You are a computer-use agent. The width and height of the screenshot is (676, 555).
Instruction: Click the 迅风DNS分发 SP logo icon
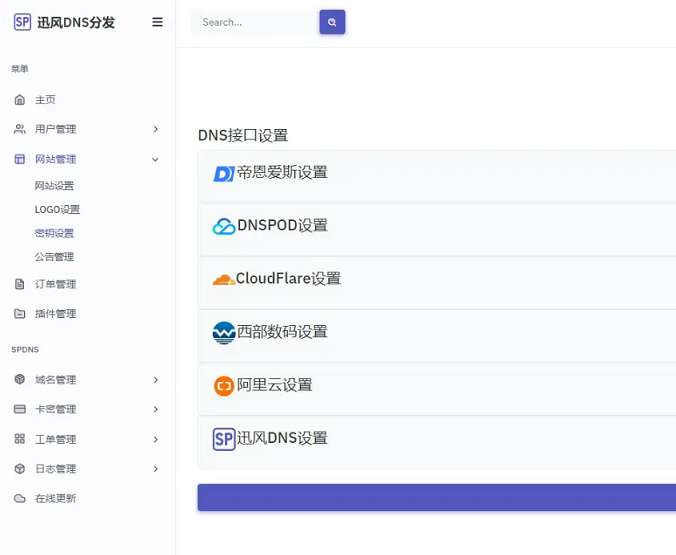22,22
